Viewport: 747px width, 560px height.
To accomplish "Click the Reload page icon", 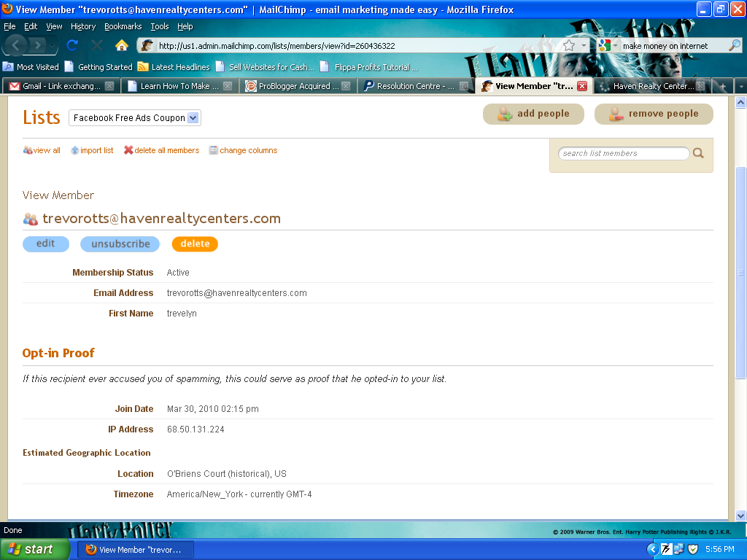I will click(72, 45).
